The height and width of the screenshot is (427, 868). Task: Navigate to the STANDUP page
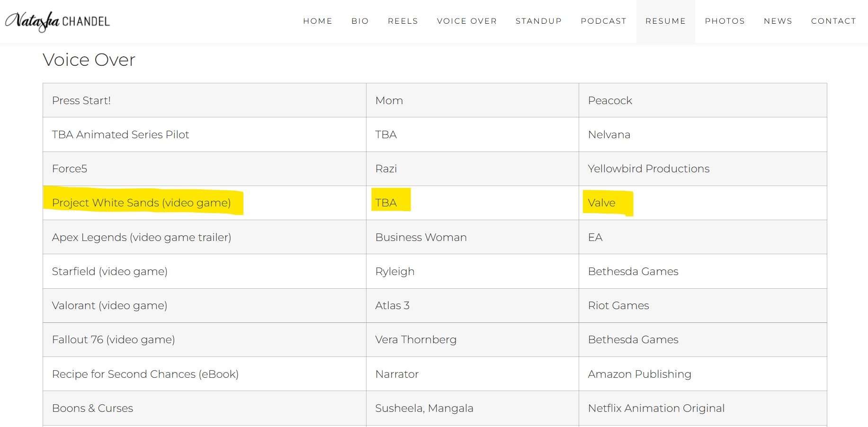[x=538, y=21]
